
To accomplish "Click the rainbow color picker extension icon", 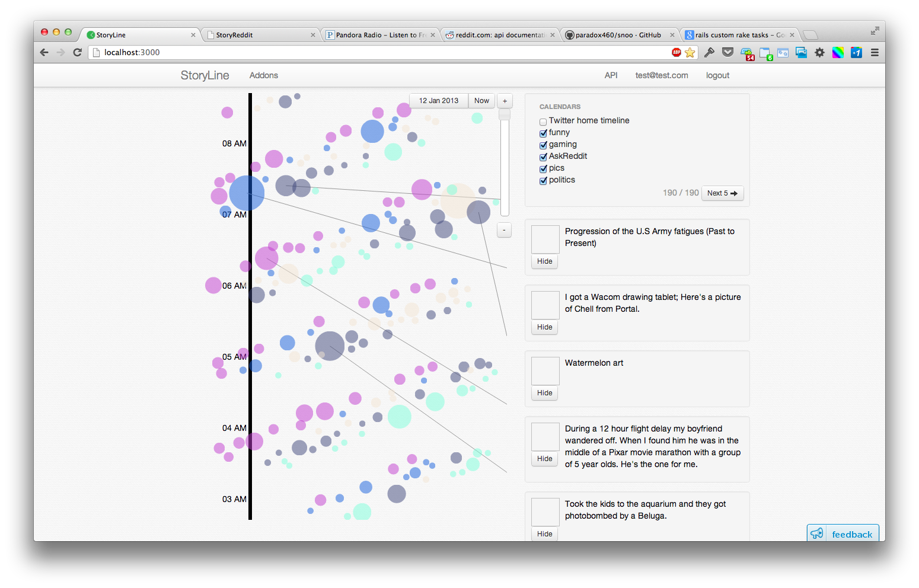I will pos(838,52).
